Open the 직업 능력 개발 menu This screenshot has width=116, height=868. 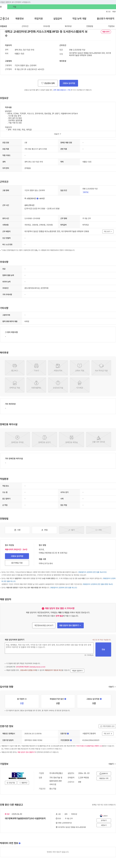pyautogui.click(x=79, y=18)
